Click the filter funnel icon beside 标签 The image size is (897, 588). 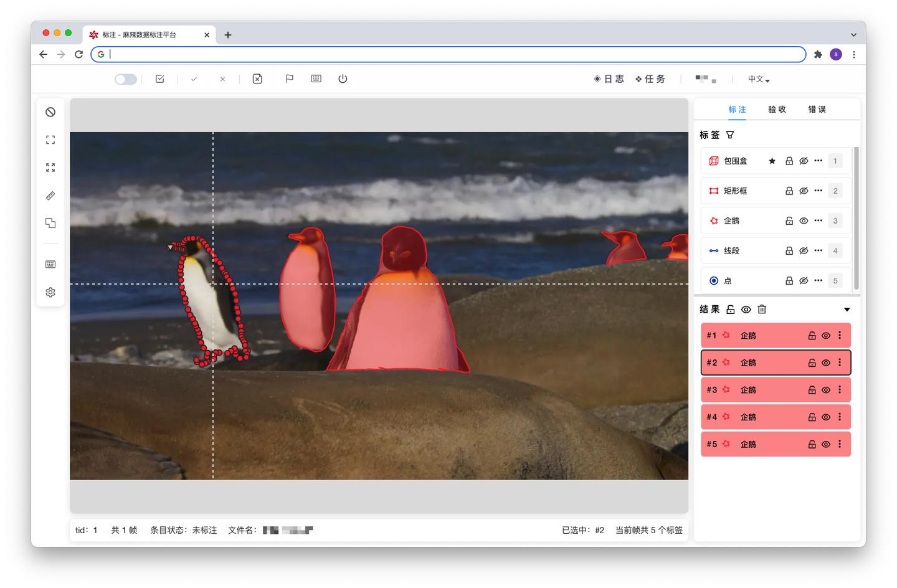[x=730, y=135]
